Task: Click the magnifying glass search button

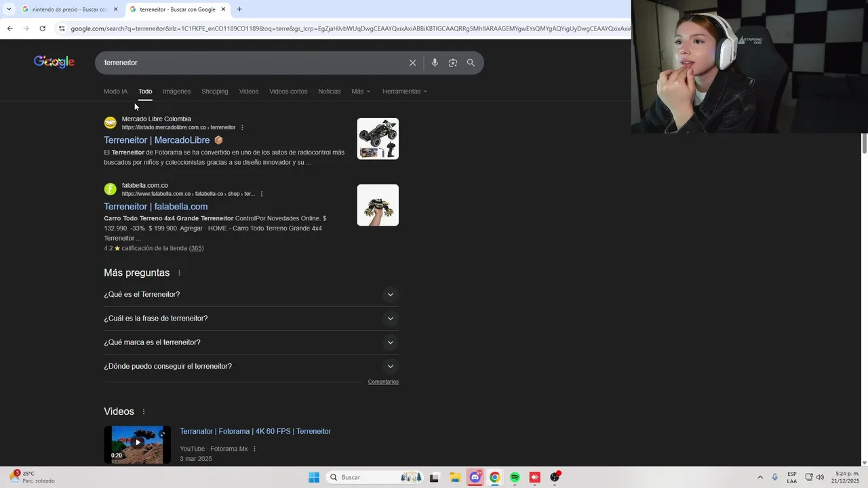Action: coord(471,63)
